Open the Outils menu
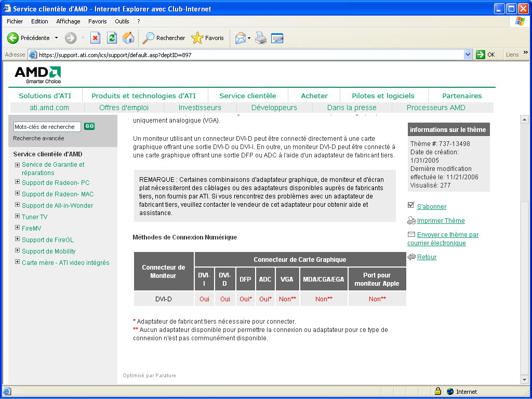 (122, 21)
